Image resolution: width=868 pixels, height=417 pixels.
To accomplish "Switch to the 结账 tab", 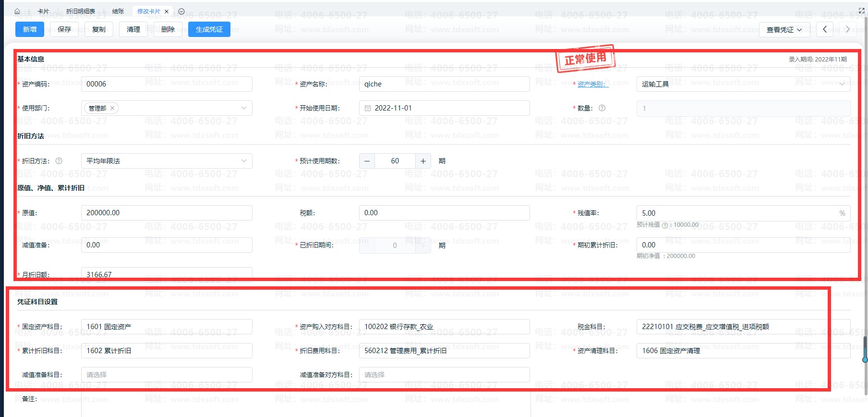I will (118, 12).
